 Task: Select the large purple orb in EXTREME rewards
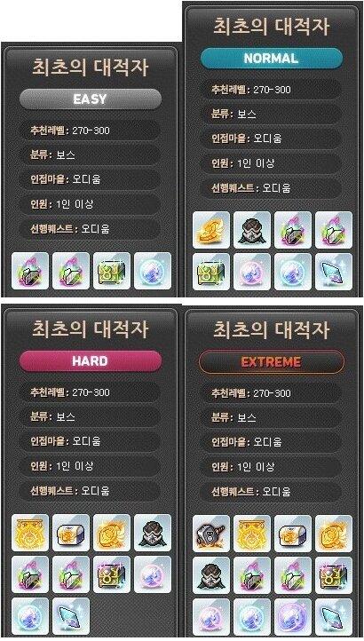tap(293, 617)
